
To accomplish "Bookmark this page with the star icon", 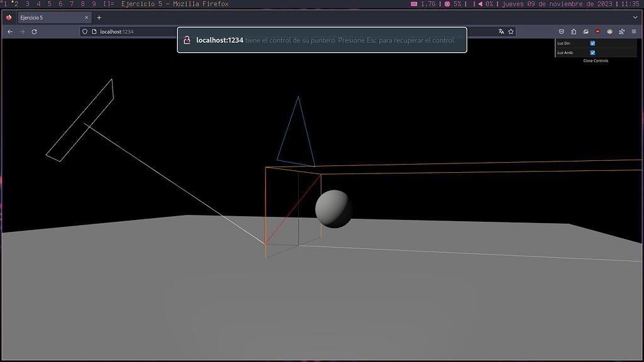I will coord(510,31).
